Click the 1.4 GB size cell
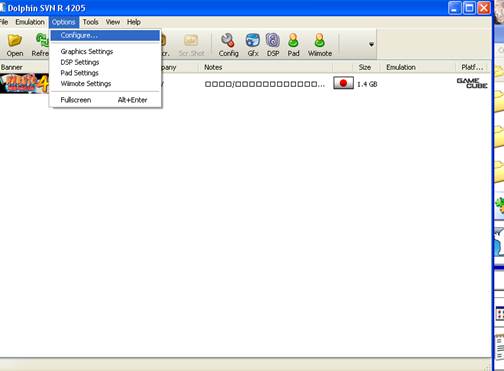 coord(367,84)
